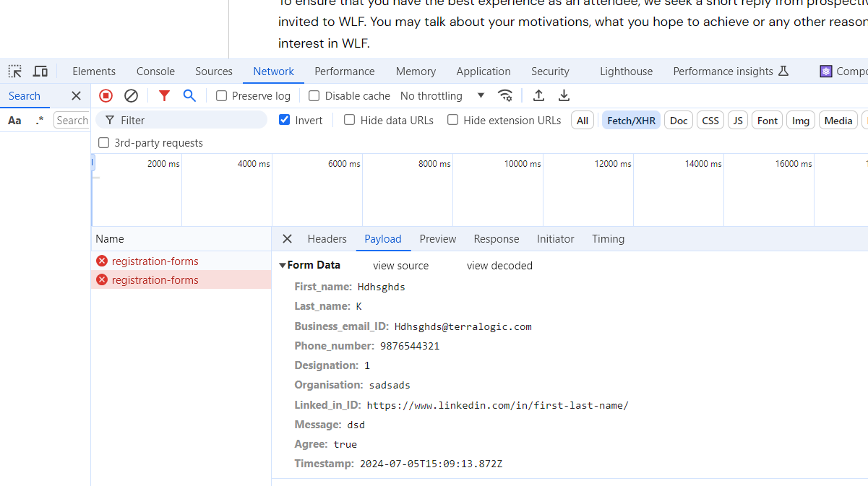Enable the Preserve log checkbox
This screenshot has height=486, width=868.
[222, 96]
